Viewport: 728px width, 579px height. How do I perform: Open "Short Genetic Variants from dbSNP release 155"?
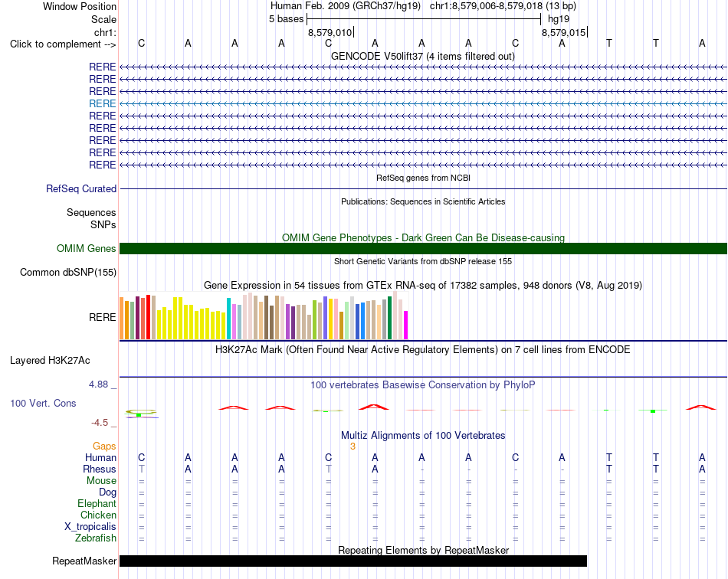point(423,261)
